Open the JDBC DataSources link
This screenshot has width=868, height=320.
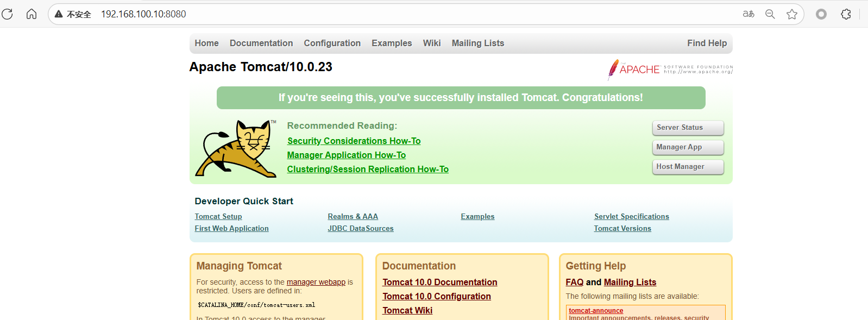pyautogui.click(x=361, y=228)
